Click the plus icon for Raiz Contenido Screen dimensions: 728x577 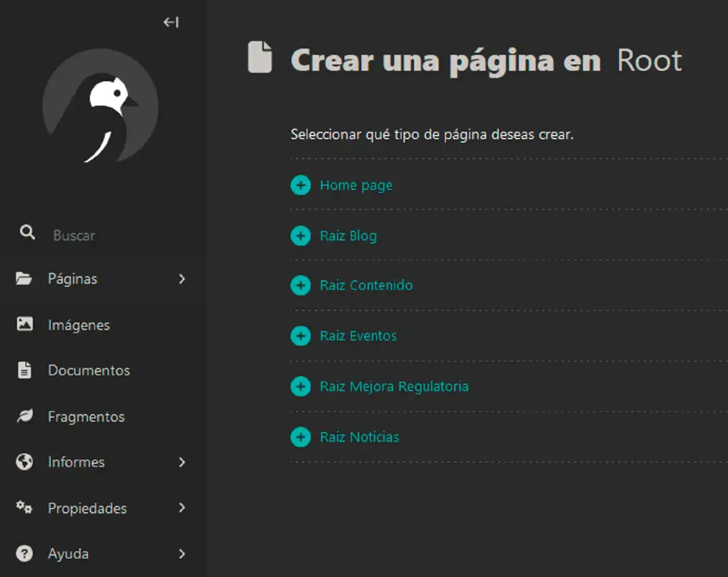pos(300,285)
